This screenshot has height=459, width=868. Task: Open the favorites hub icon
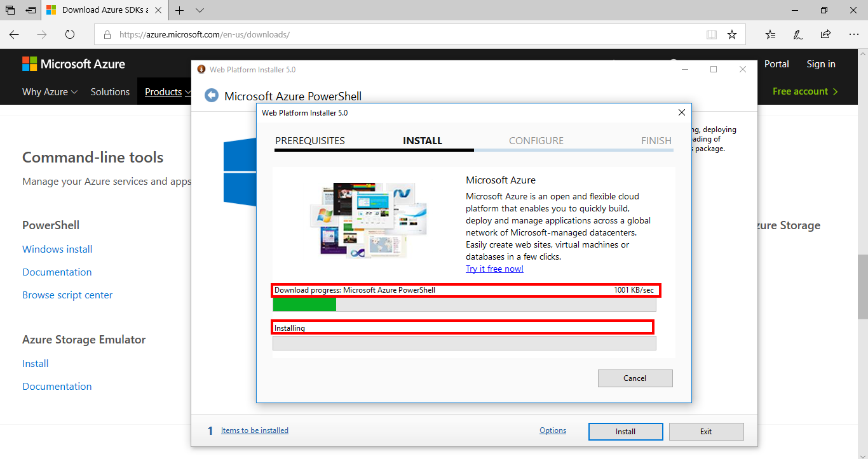[770, 34]
